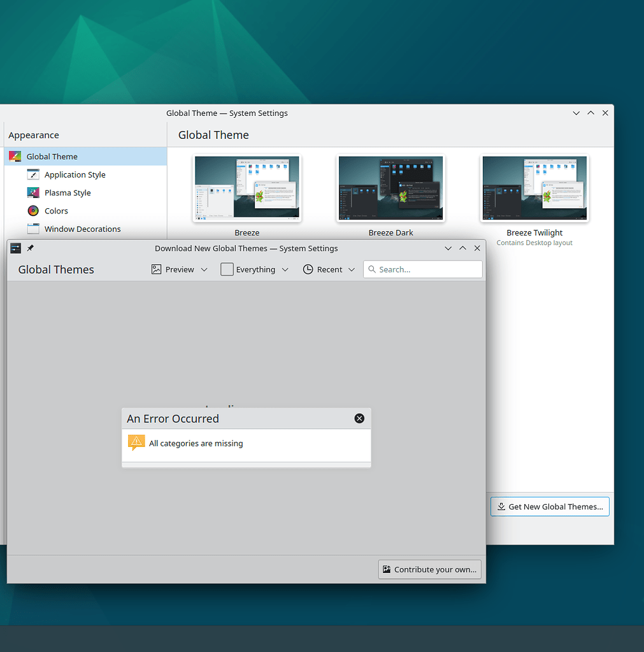Click the magnifier icon in search bar

coord(372,269)
